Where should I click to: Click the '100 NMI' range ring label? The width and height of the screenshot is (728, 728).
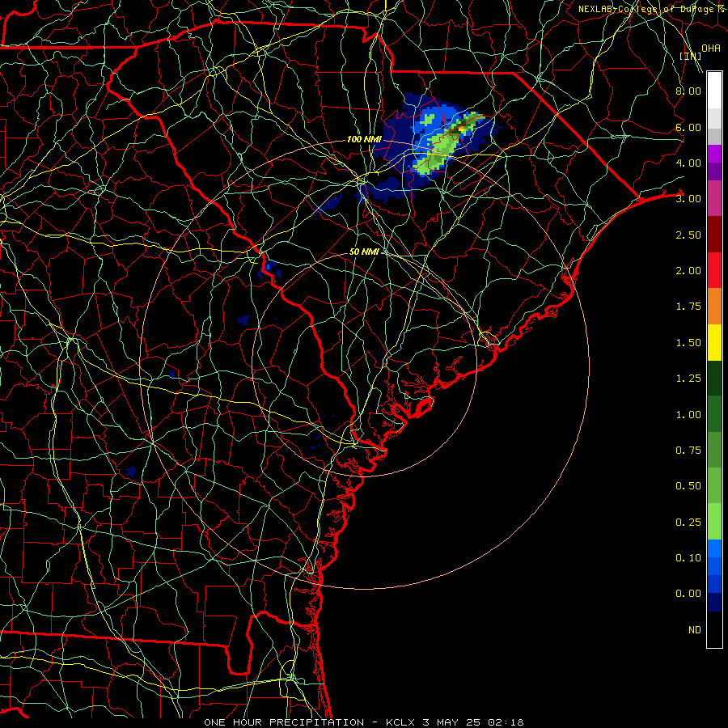[x=364, y=139]
